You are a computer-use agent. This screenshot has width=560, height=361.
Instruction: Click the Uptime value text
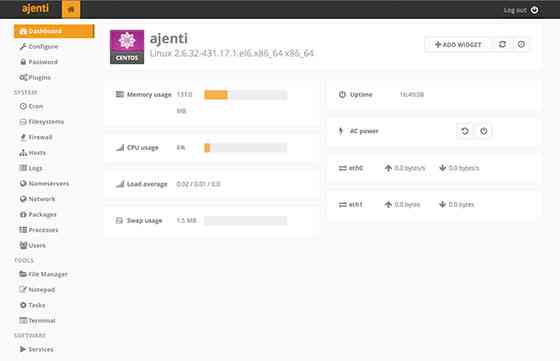(x=412, y=94)
